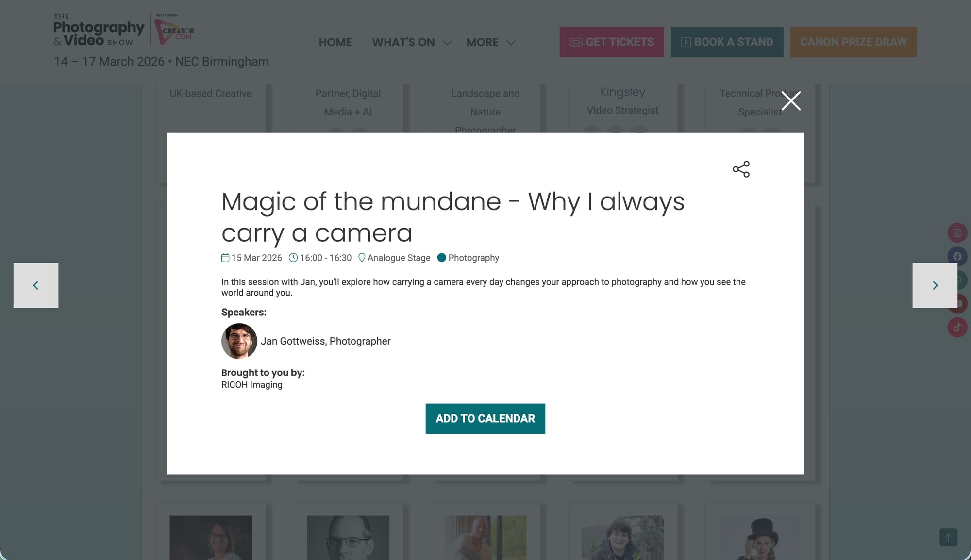Image resolution: width=971 pixels, height=560 pixels.
Task: Click back-to-top arrow button
Action: (x=948, y=537)
